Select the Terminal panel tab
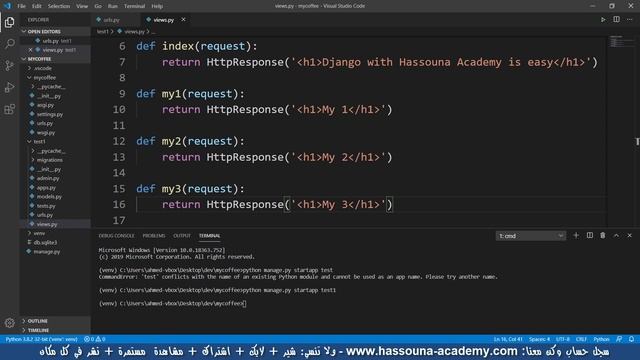 tap(209, 236)
